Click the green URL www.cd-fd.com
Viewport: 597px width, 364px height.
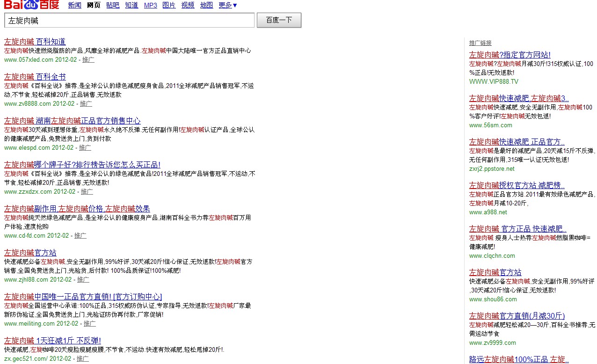tap(25, 236)
